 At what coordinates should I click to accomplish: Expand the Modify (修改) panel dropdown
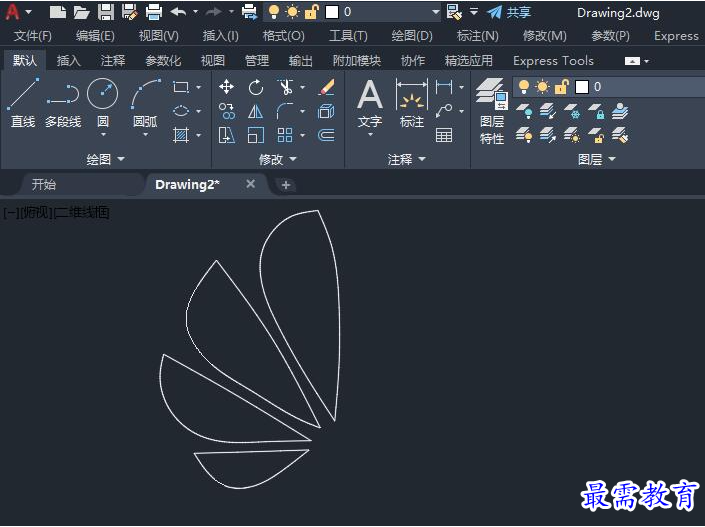(x=277, y=159)
